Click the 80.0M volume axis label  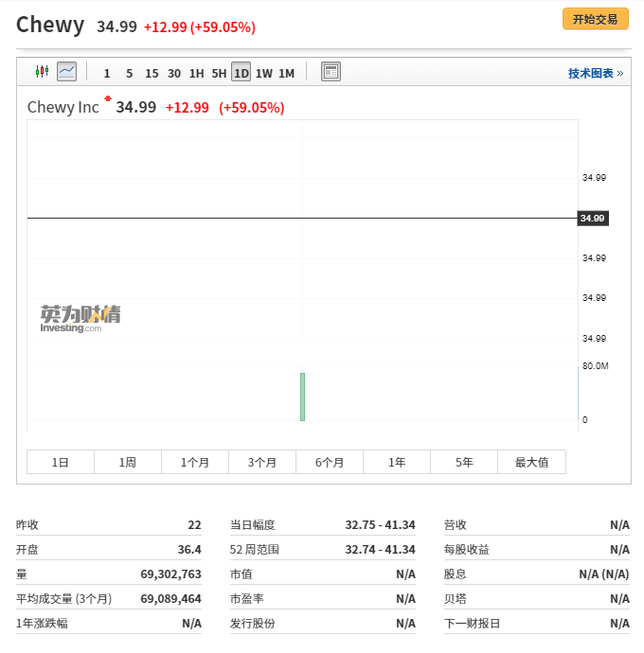point(596,366)
